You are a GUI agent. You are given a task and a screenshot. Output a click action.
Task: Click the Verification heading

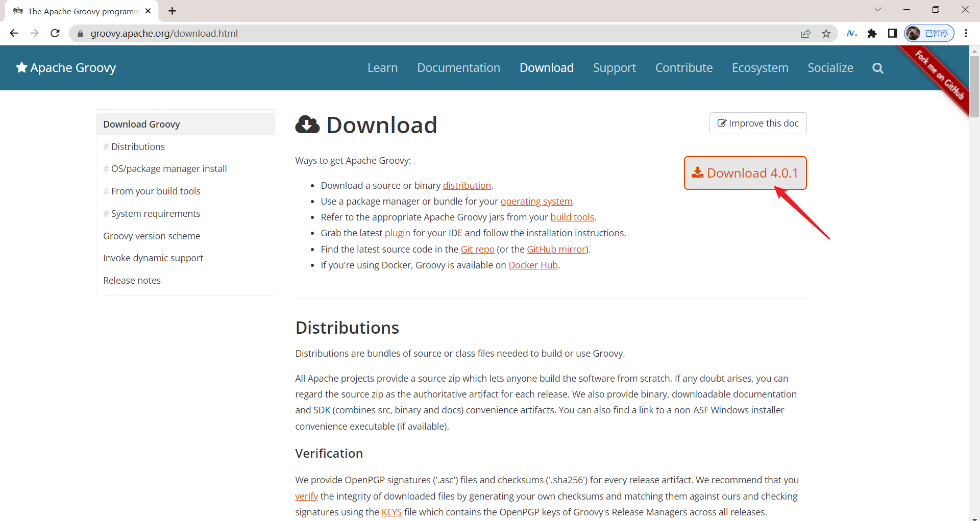point(329,454)
